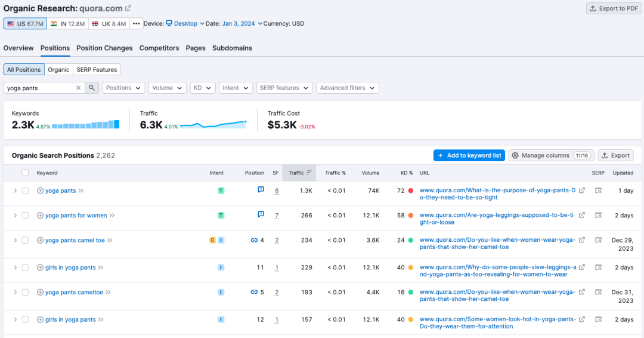Open quora.com external link icon in title
Viewport: 644px width, 338px height.
tap(128, 8)
